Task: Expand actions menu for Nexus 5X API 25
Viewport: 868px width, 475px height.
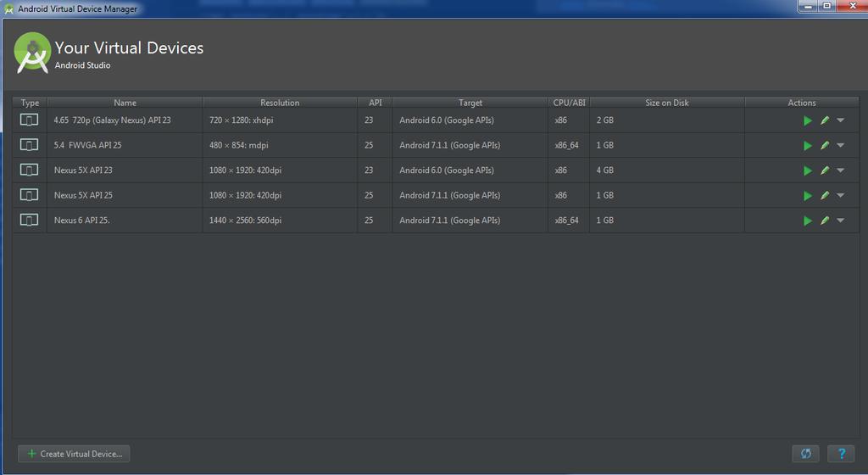Action: click(x=840, y=195)
